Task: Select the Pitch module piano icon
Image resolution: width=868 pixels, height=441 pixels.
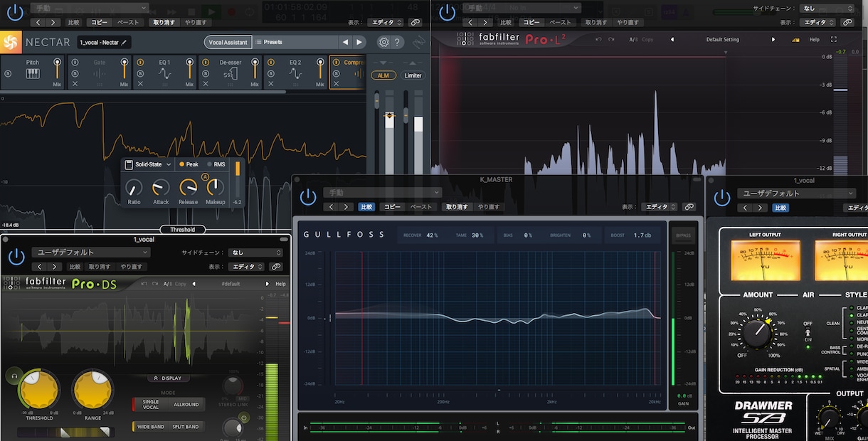Action: tap(33, 73)
